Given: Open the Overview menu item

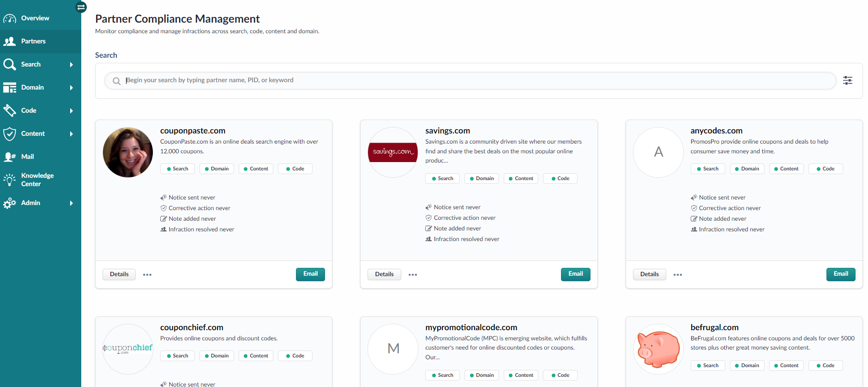Looking at the screenshot, I should [41, 18].
